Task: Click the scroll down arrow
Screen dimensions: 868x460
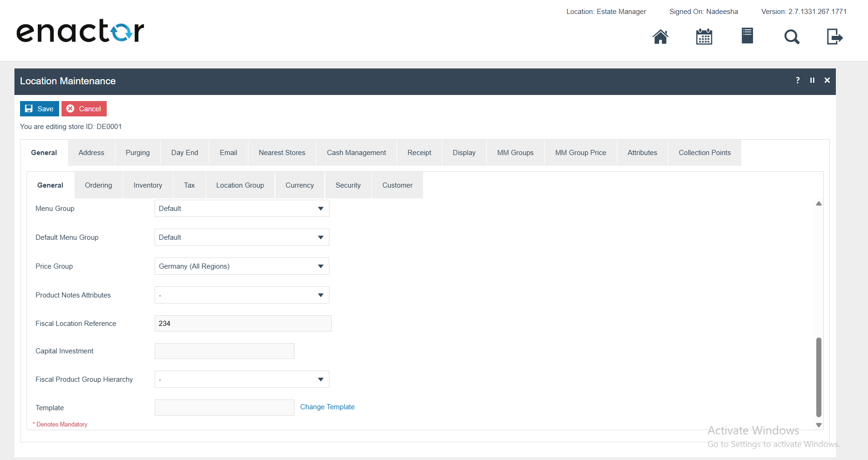Action: 819,425
